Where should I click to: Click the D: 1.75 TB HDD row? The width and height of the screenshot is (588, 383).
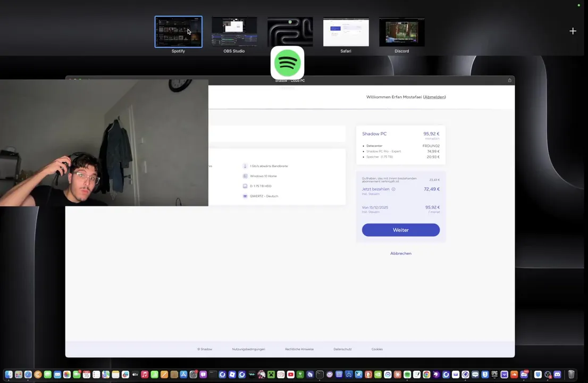(257, 186)
